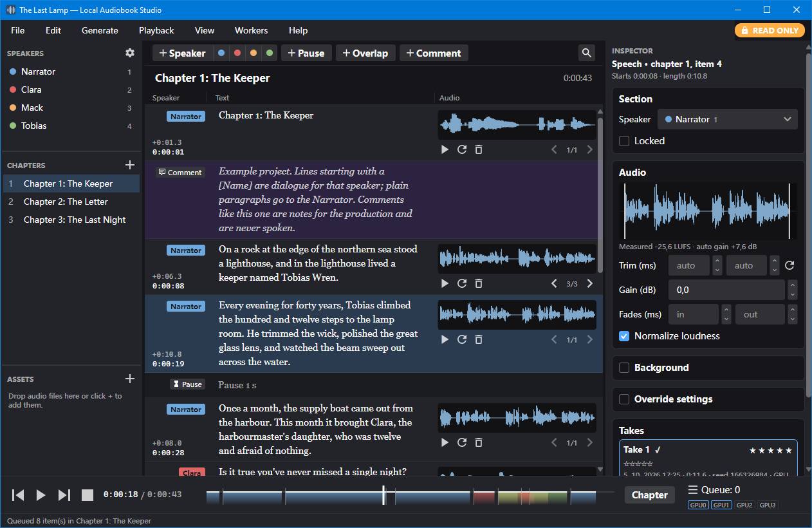812x528 pixels.
Task: Click Trim start auto stepper
Action: point(717,265)
